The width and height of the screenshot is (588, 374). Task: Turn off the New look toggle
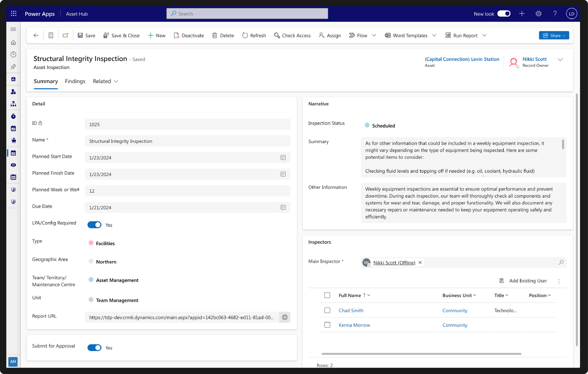[504, 14]
